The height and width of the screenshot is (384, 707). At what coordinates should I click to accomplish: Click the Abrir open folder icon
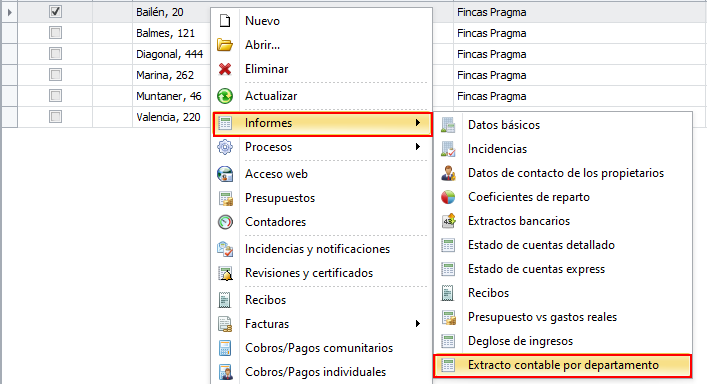tap(225, 45)
